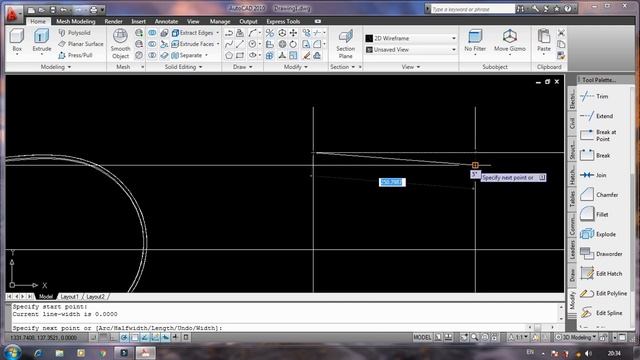The width and height of the screenshot is (640, 360).
Task: Pick the Move modify tool
Action: [293, 33]
